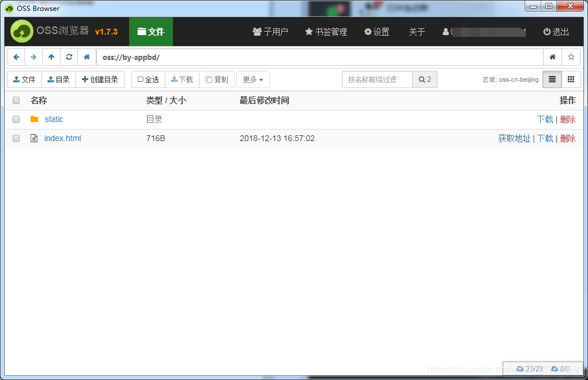Select the list view icon

(x=552, y=79)
